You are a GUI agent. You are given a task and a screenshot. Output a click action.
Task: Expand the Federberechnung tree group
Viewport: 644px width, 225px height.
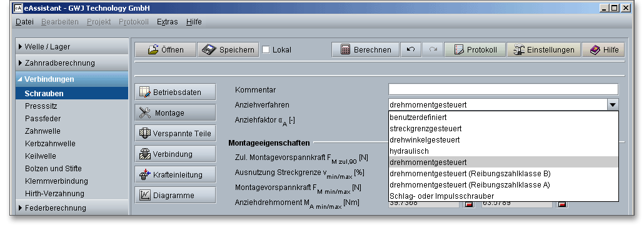coord(72,207)
